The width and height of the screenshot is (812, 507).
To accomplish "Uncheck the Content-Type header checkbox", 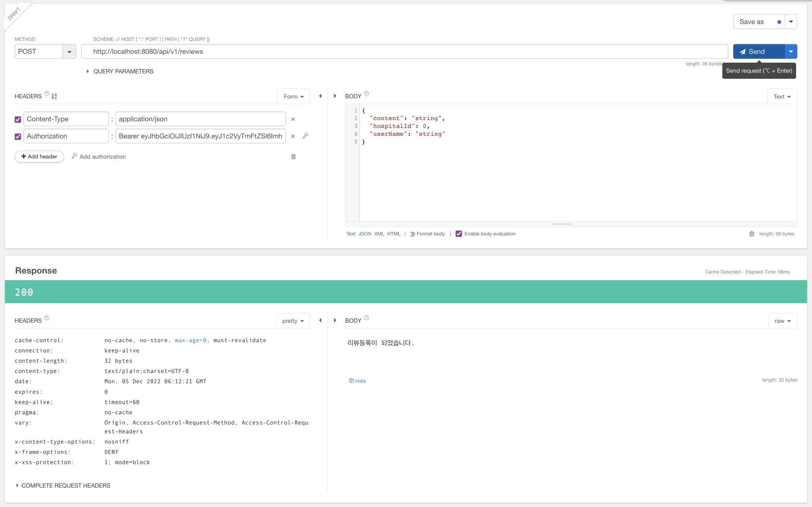I will click(18, 119).
